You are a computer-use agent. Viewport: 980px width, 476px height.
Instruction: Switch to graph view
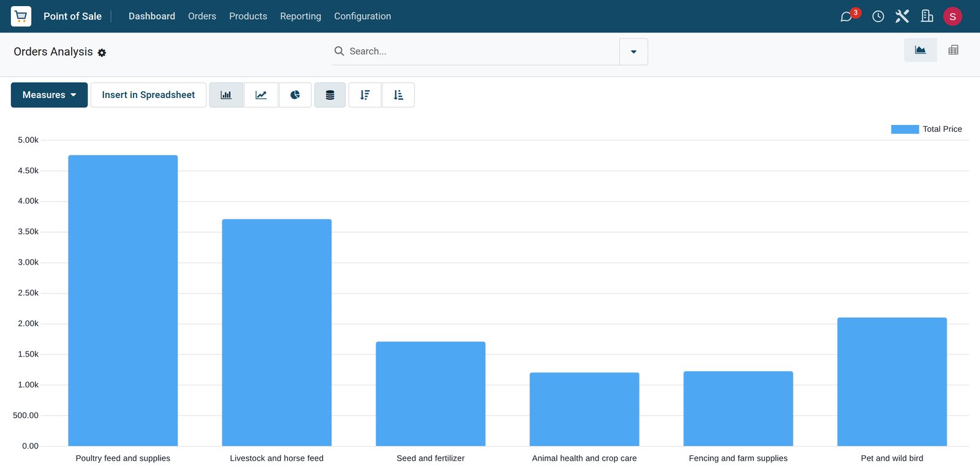point(920,50)
